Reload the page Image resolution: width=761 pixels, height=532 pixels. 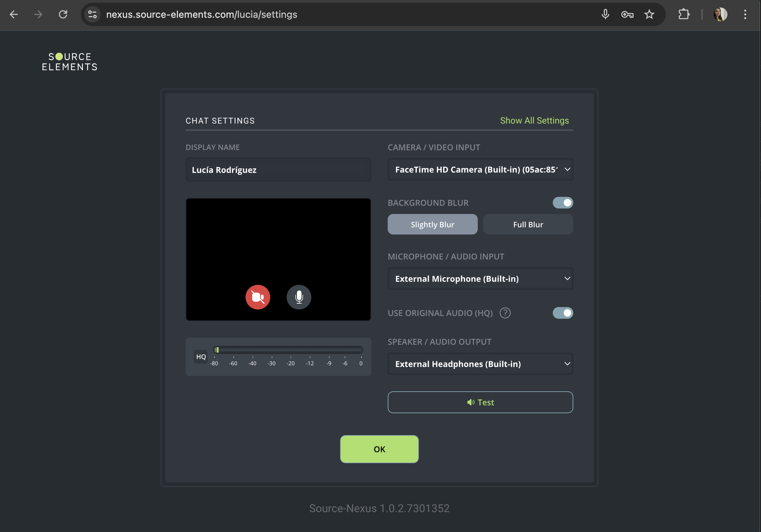[63, 14]
